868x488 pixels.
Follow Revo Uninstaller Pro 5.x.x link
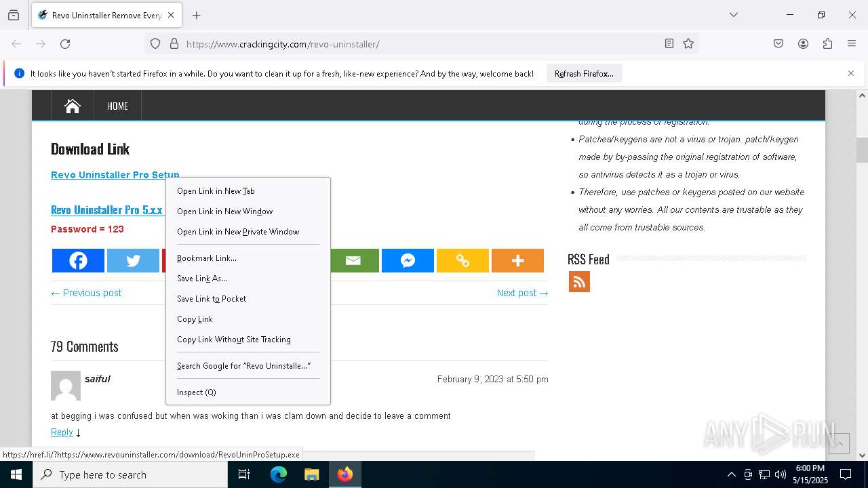107,210
